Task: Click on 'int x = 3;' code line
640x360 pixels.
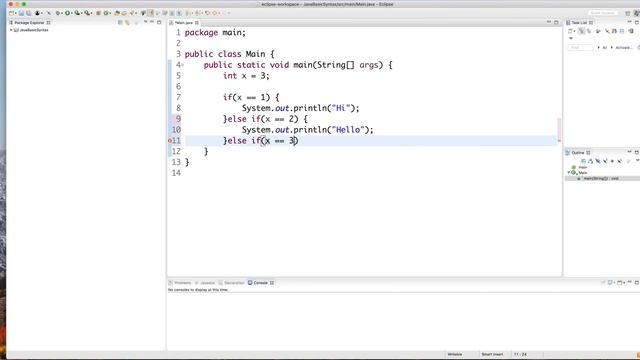Action: [246, 76]
